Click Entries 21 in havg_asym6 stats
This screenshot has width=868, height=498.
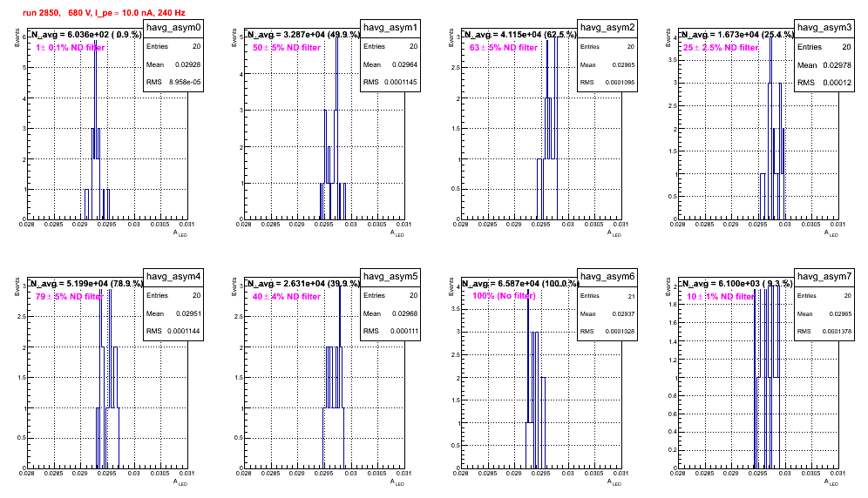click(607, 296)
